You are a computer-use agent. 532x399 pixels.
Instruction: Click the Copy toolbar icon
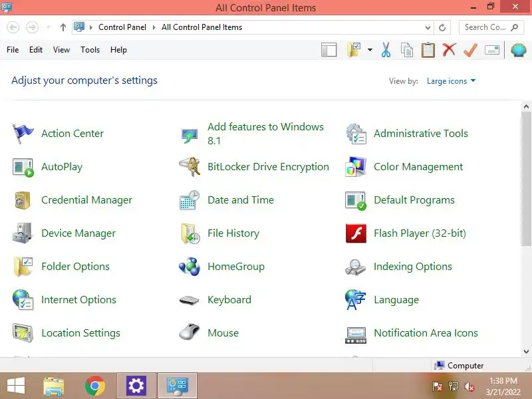coord(407,51)
